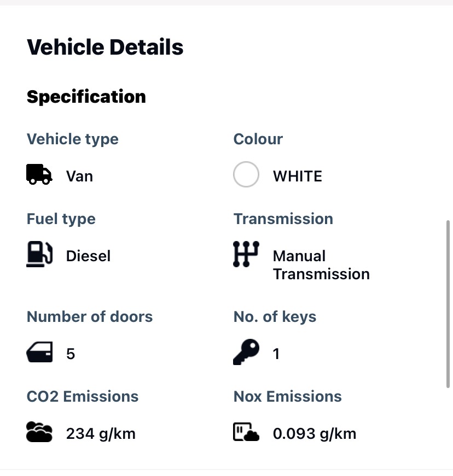The image size is (453, 476).
Task: Click the car door icon
Action: [38, 352]
